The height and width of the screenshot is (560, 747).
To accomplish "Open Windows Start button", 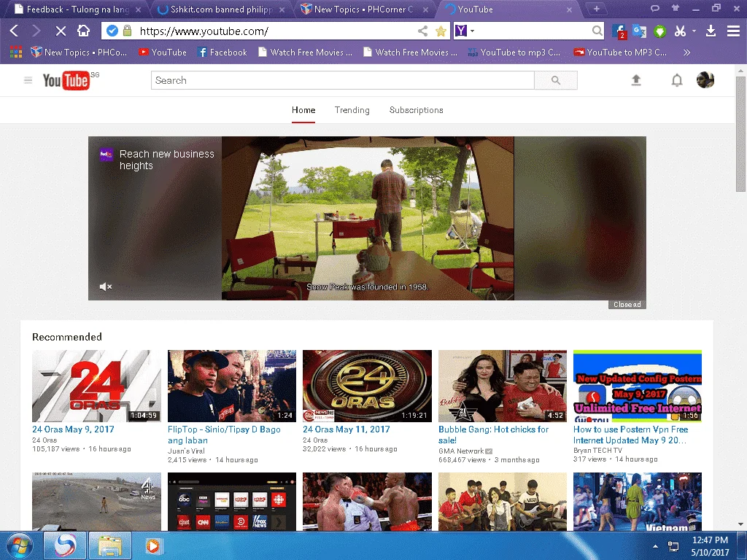I will pyautogui.click(x=19, y=545).
